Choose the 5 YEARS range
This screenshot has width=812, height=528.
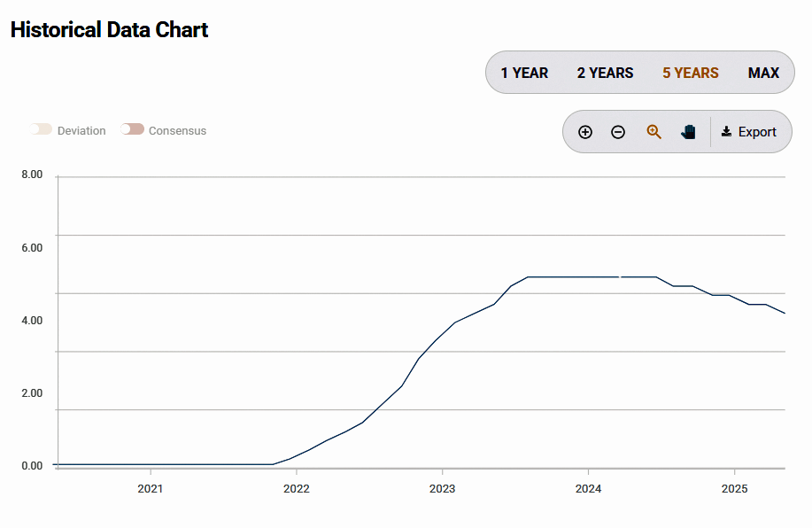691,73
